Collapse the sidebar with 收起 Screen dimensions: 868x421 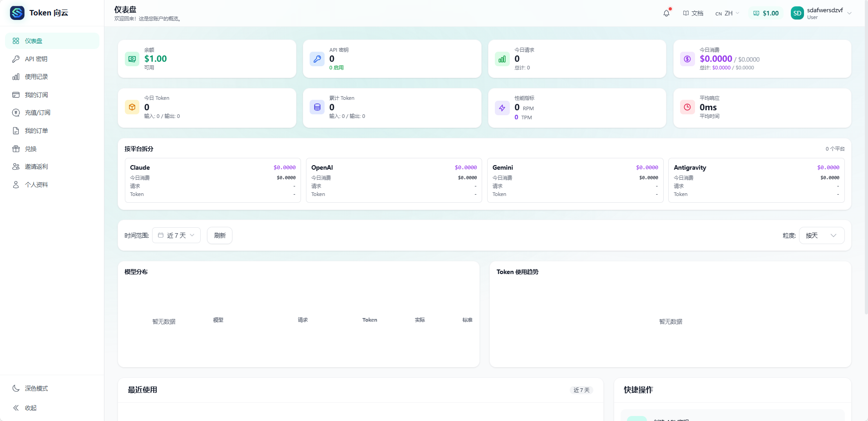[x=52, y=408]
